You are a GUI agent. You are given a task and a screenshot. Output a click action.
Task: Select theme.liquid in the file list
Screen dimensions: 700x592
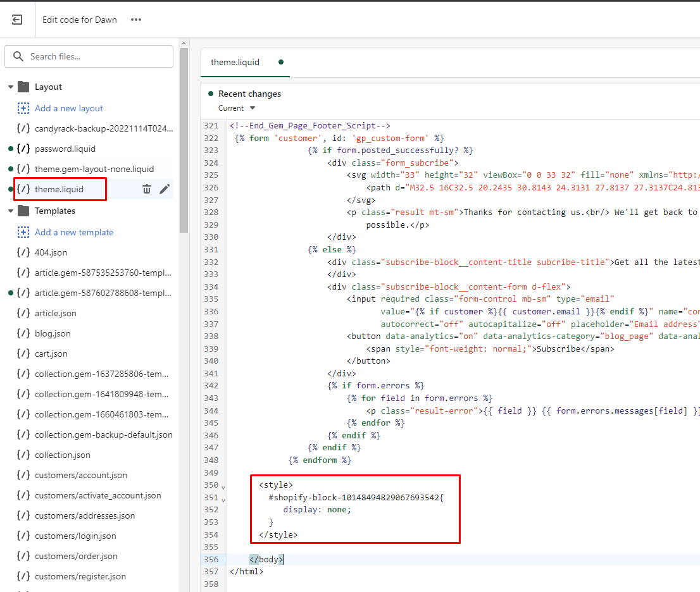(x=59, y=189)
